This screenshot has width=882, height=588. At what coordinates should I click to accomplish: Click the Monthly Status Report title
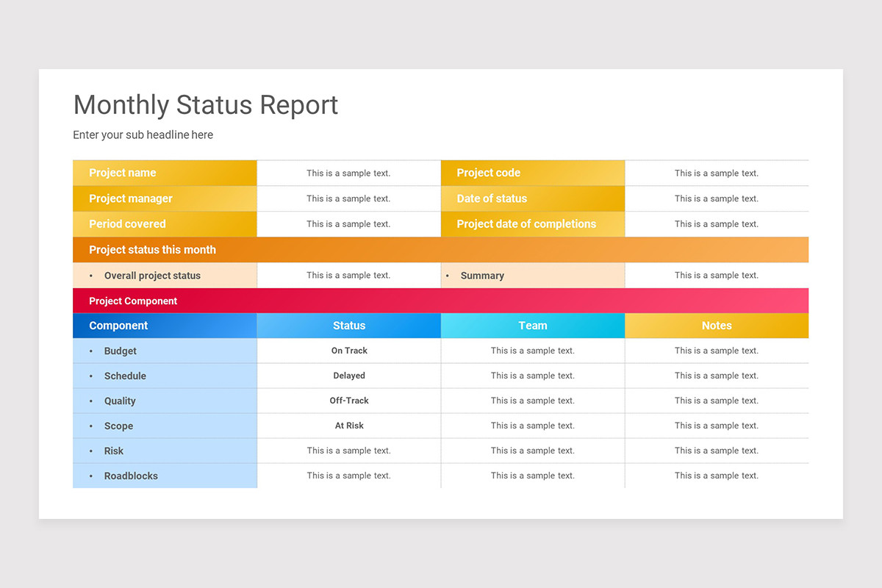[205, 105]
